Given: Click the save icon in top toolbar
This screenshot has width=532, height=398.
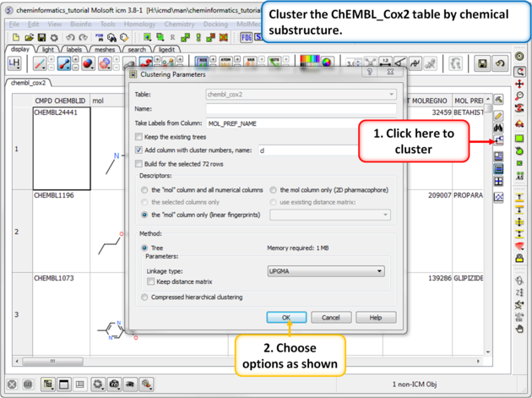Looking at the screenshot, I should point(41,37).
